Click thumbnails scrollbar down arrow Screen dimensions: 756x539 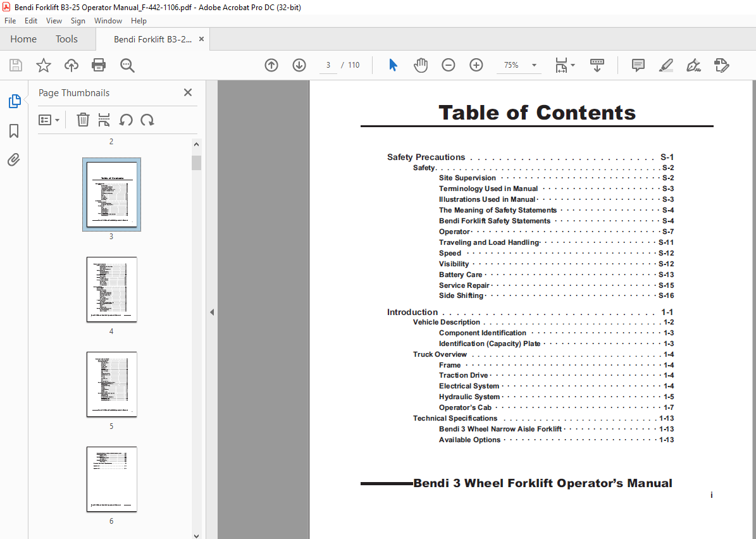[x=196, y=535]
